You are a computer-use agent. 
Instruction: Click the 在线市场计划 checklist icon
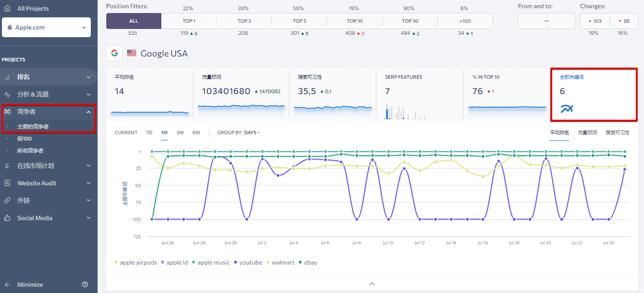[x=7, y=166]
